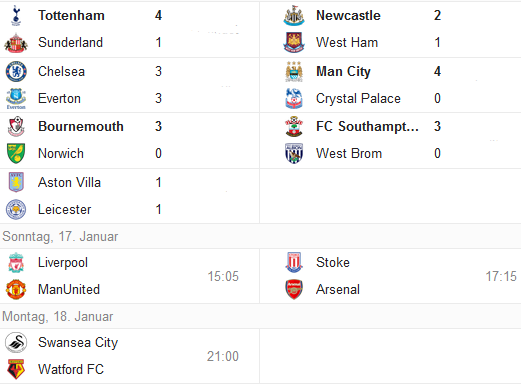The width and height of the screenshot is (521, 384).
Task: Click the 17:15 Stoke Arsenal kickoff time
Action: pos(501,276)
